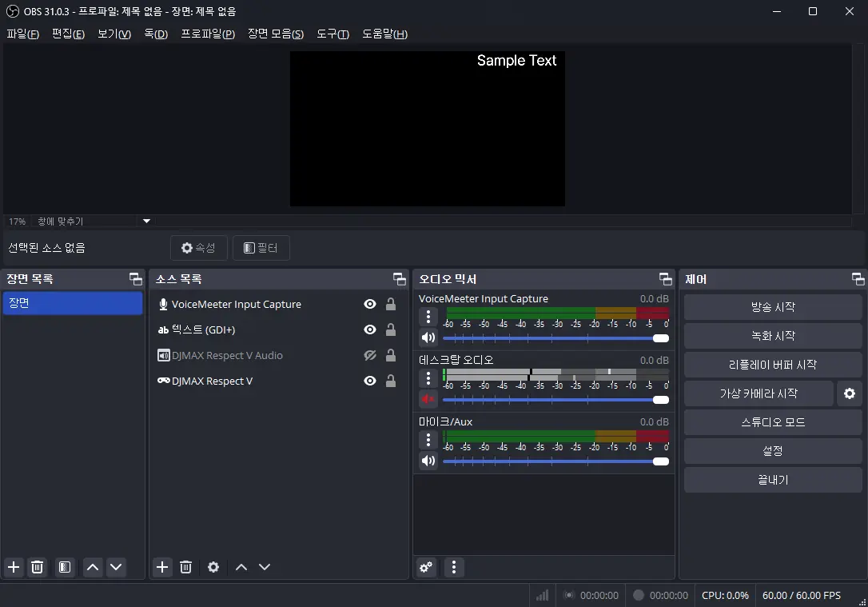The image size is (868, 607).
Task: Select the 장면 scene in scene list
Action: pos(73,303)
